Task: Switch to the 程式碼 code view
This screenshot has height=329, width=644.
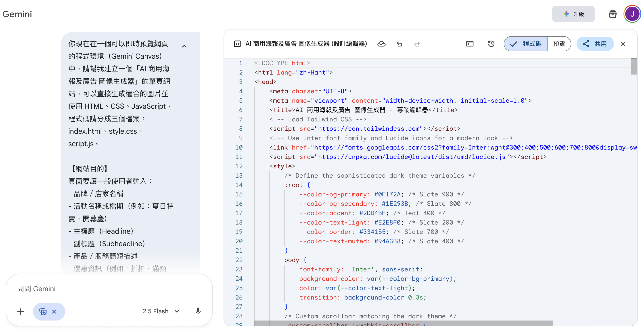Action: tap(526, 44)
